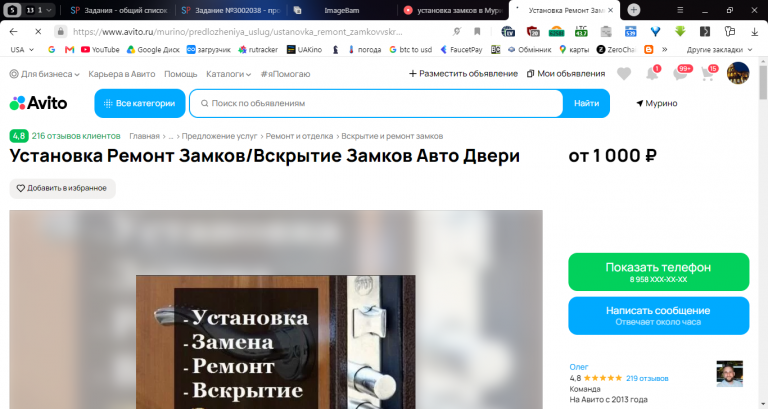Switch to the ImageBam tab
Viewport: 768px width, 409px height.
tap(341, 10)
